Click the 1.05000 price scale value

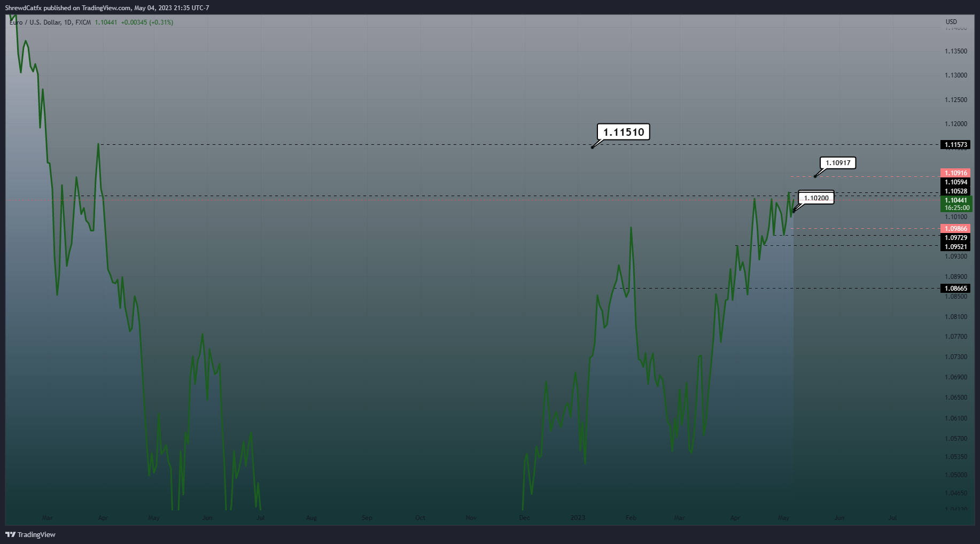(955, 475)
